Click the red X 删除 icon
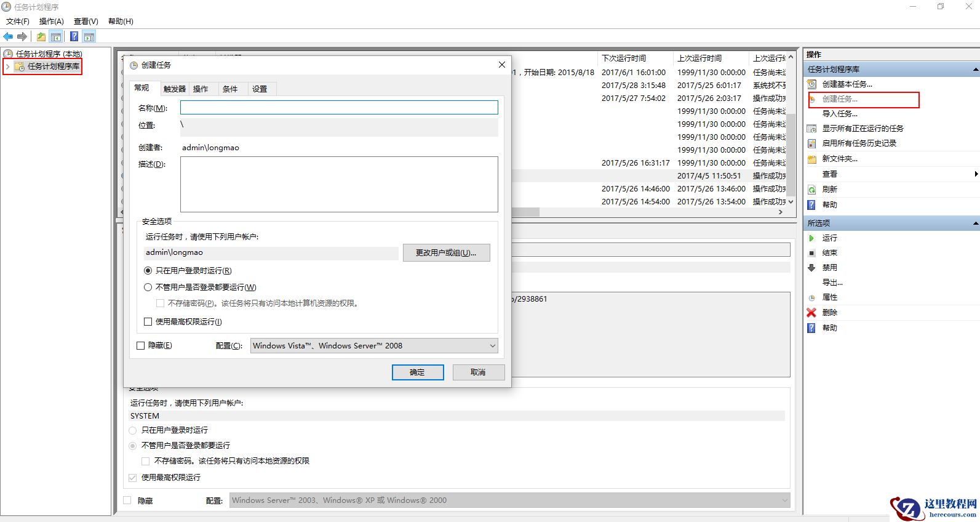The width and height of the screenshot is (980, 522). point(812,312)
